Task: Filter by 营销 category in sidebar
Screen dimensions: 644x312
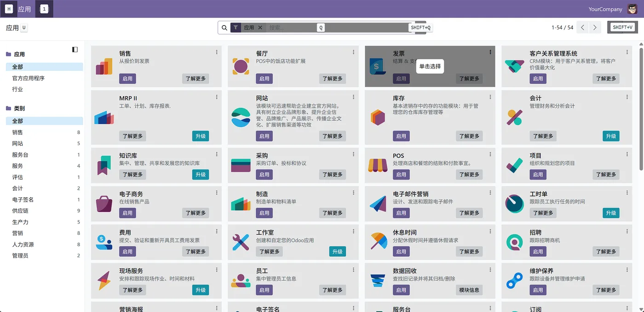Action: (45, 233)
